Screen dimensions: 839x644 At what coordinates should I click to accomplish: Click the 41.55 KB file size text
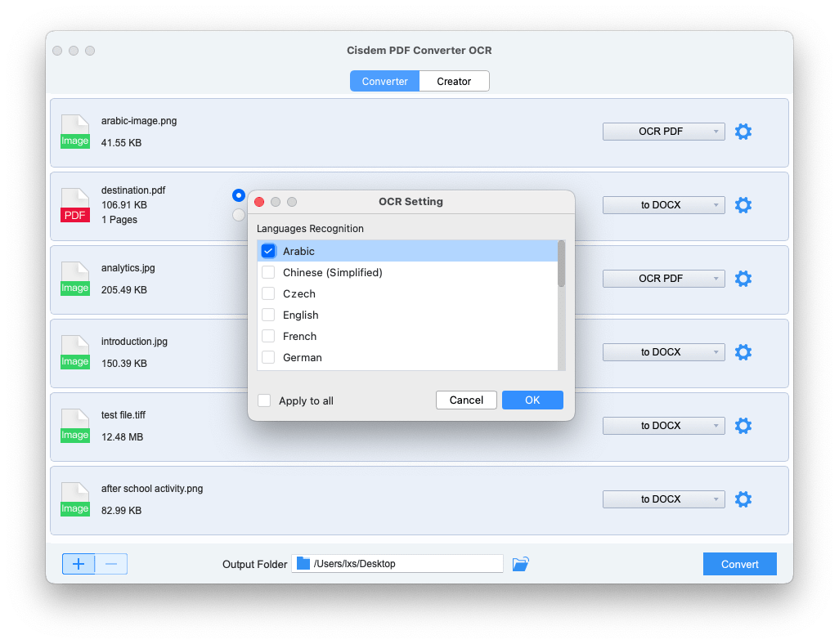[122, 143]
